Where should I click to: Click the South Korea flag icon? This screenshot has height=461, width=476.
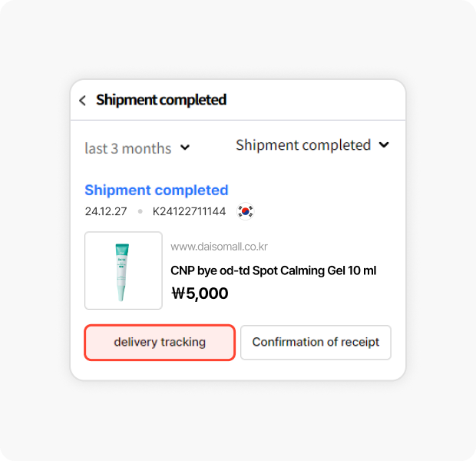pos(245,211)
